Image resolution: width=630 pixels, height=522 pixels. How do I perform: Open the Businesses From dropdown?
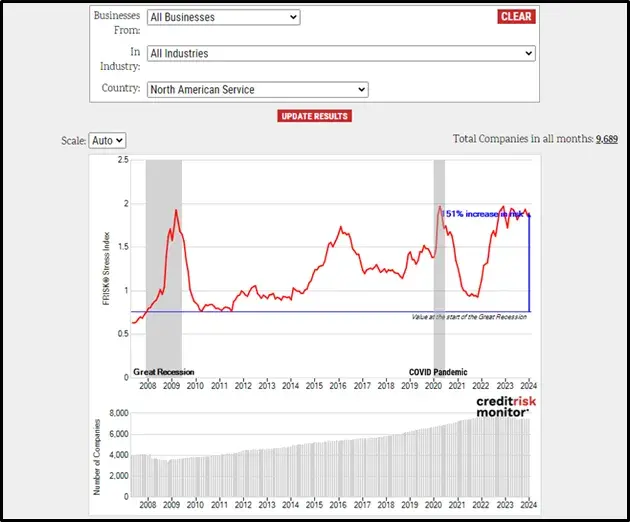[x=223, y=17]
